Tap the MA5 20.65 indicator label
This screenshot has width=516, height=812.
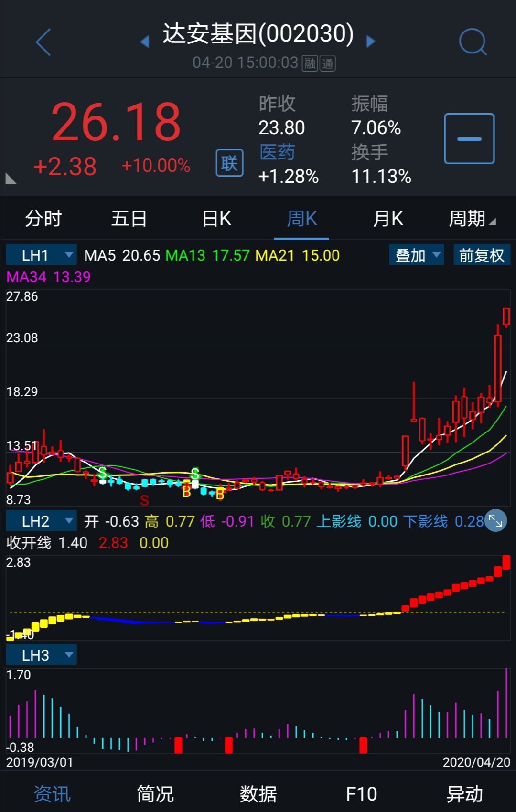(x=122, y=255)
